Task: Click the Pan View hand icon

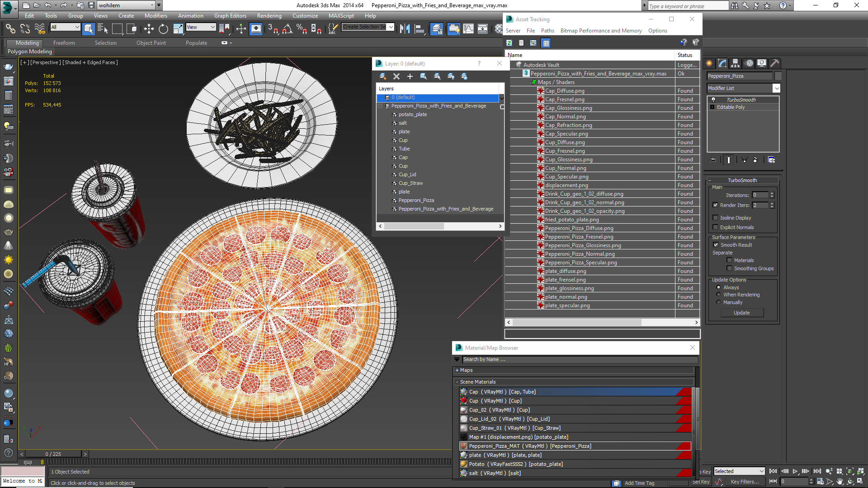Action: point(840,482)
